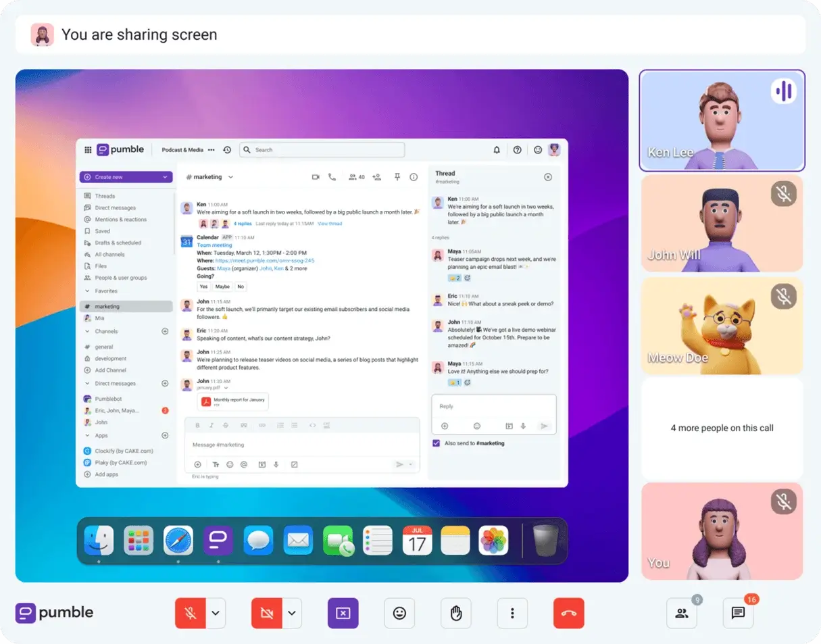Open more options three-dot menu

(x=512, y=614)
